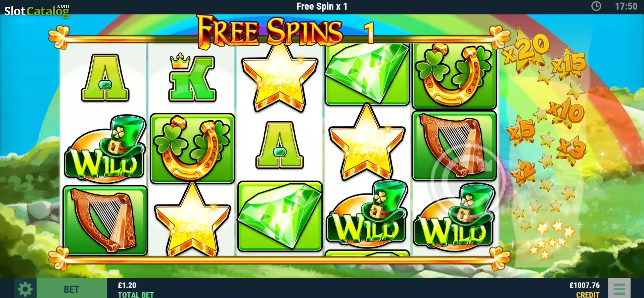
Task: Click the crowned K symbol on second reel
Action: tap(192, 77)
